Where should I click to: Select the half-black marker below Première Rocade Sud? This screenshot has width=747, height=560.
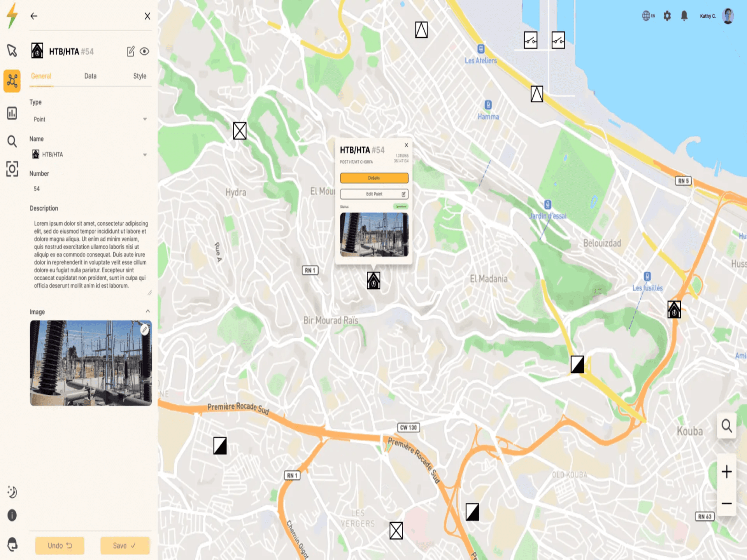(220, 446)
